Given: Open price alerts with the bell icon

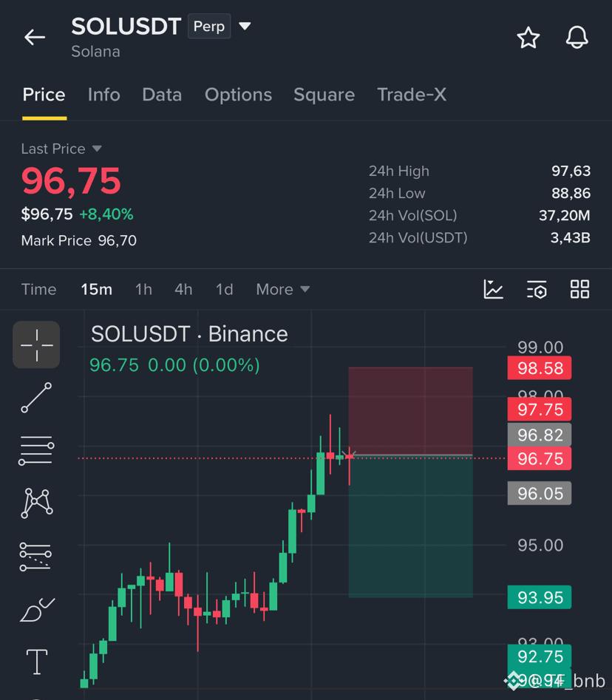Looking at the screenshot, I should (577, 38).
